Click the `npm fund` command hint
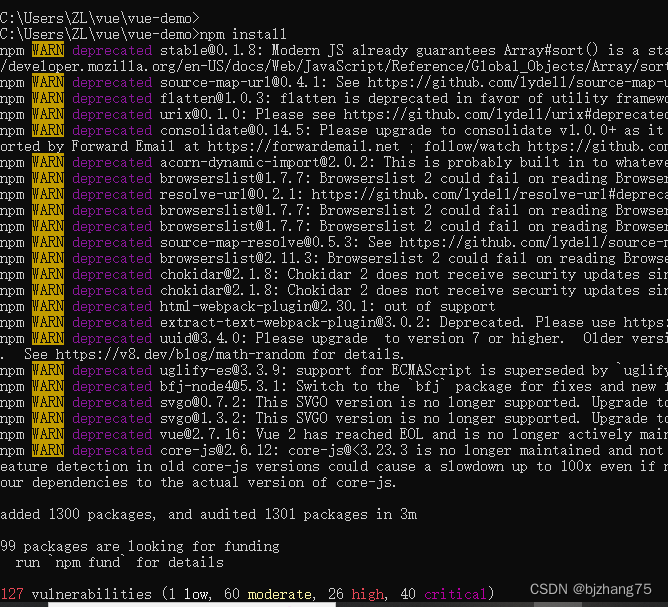This screenshot has height=607, width=668. coord(88,563)
